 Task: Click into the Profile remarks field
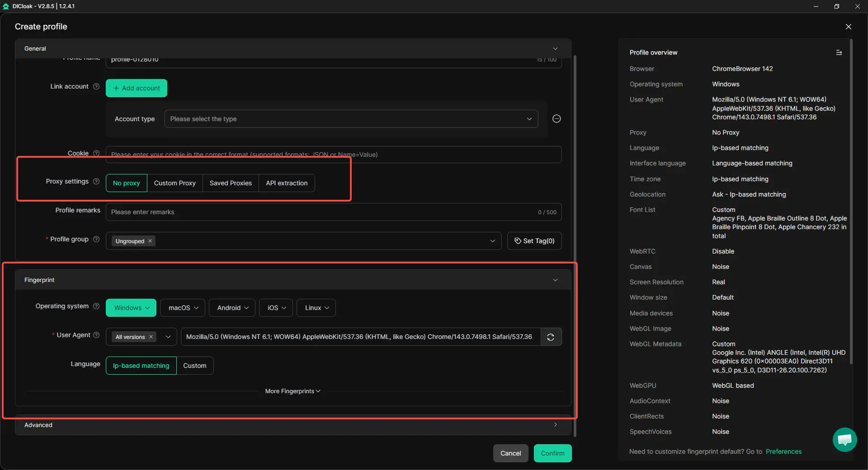point(321,212)
